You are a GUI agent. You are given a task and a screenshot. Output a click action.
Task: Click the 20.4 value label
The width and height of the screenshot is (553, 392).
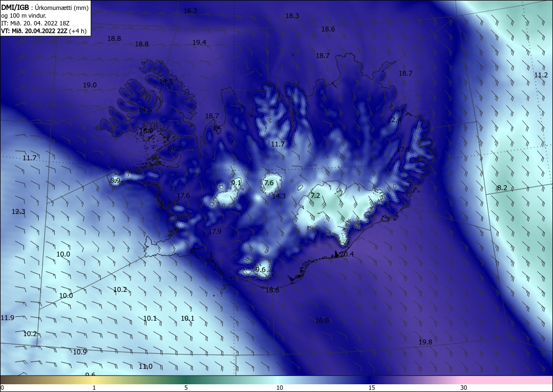coord(347,254)
